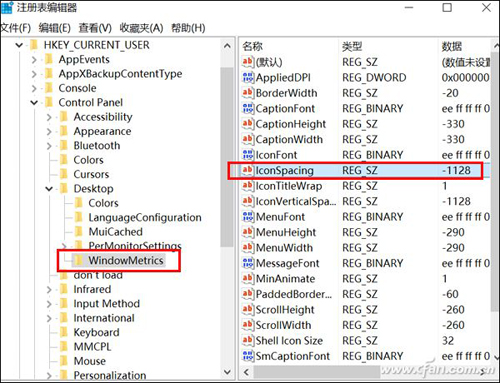
Task: Click the 类型 column header
Action: tap(352, 46)
